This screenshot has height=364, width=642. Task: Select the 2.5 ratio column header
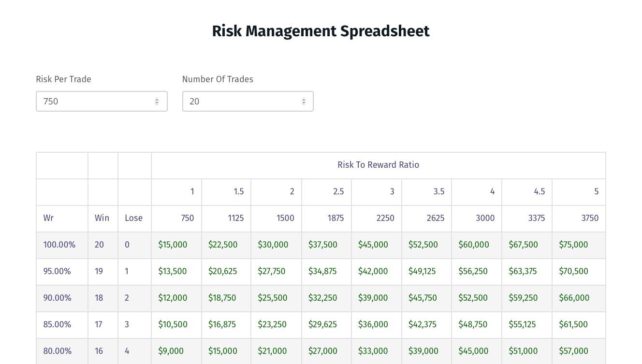coord(338,191)
